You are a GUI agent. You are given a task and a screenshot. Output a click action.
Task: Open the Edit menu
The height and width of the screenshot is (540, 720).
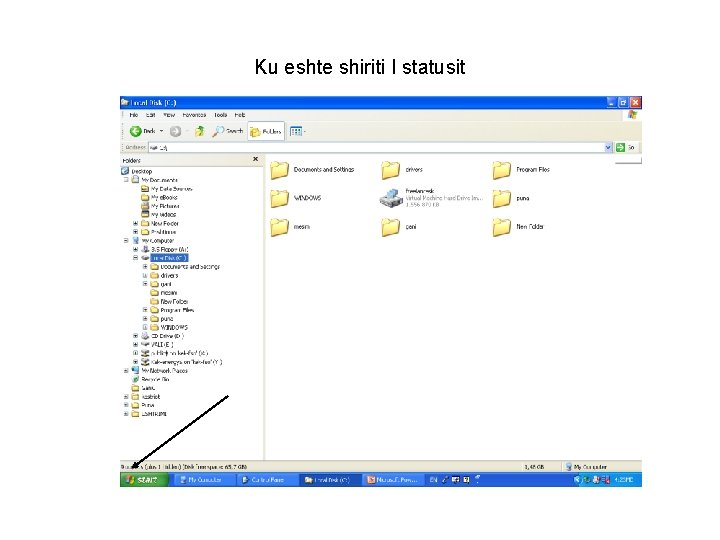[x=151, y=115]
